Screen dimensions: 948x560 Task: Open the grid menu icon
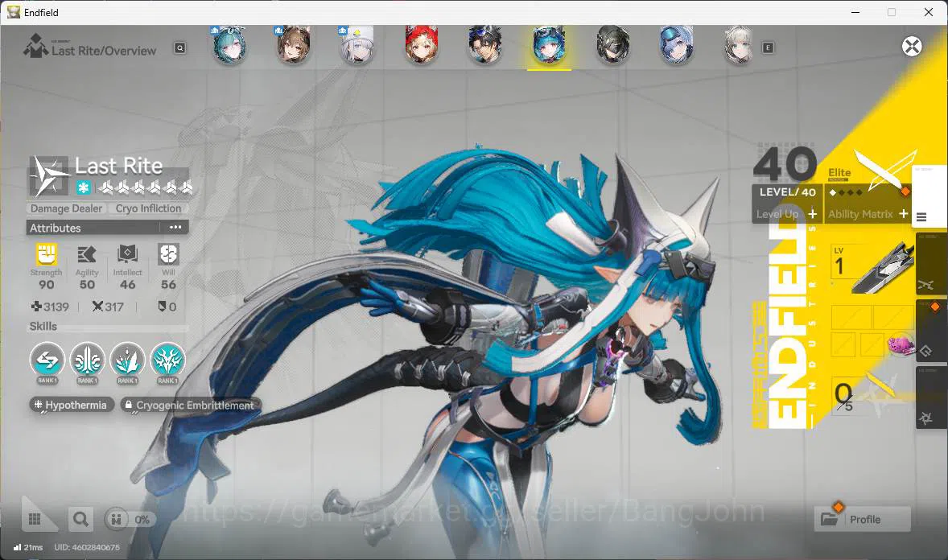(35, 519)
